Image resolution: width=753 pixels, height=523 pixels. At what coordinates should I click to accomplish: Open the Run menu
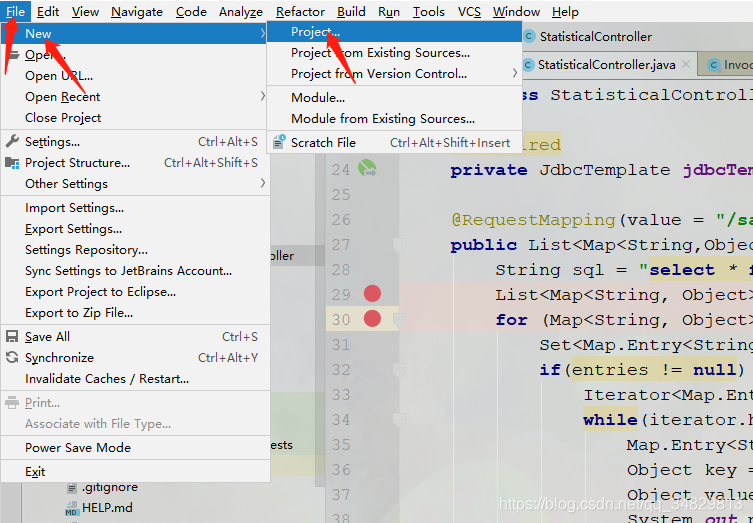pyautogui.click(x=389, y=12)
